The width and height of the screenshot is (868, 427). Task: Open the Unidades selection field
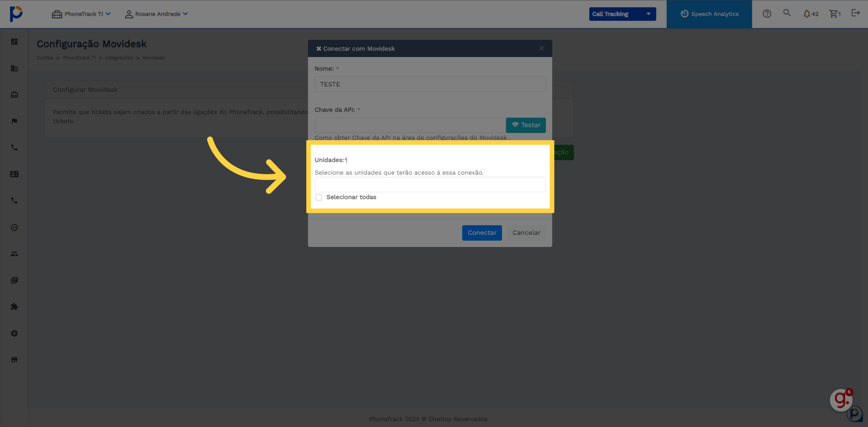(430, 185)
